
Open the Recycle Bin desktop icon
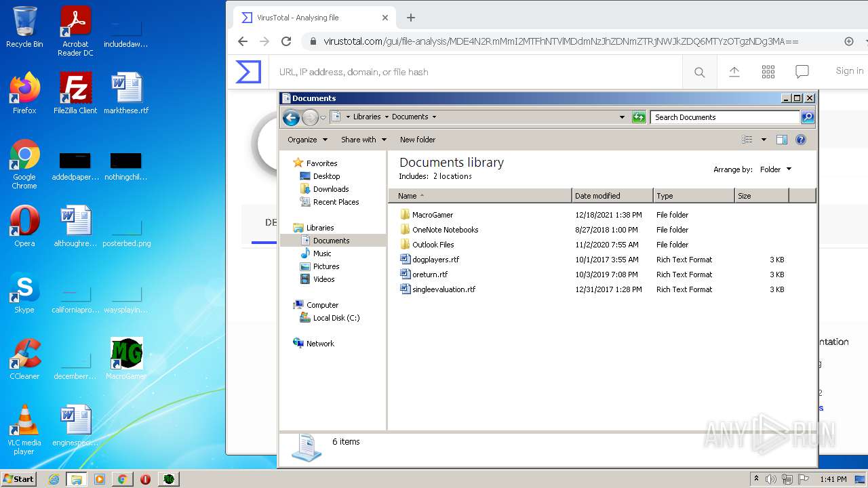click(24, 27)
